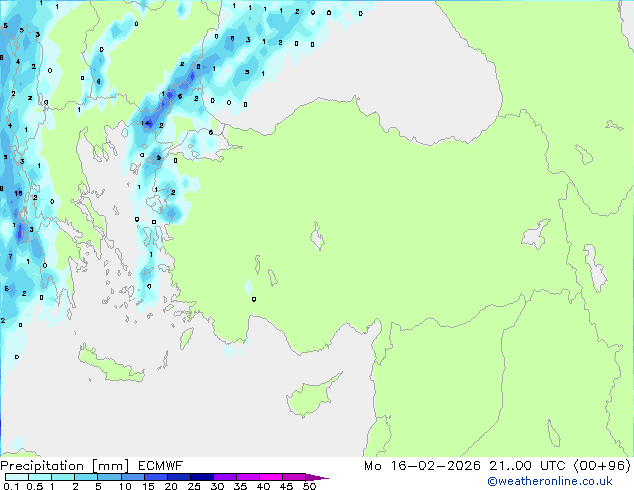
Task: Pick the 2–5 mm legend color swatch
Action: [x=86, y=477]
